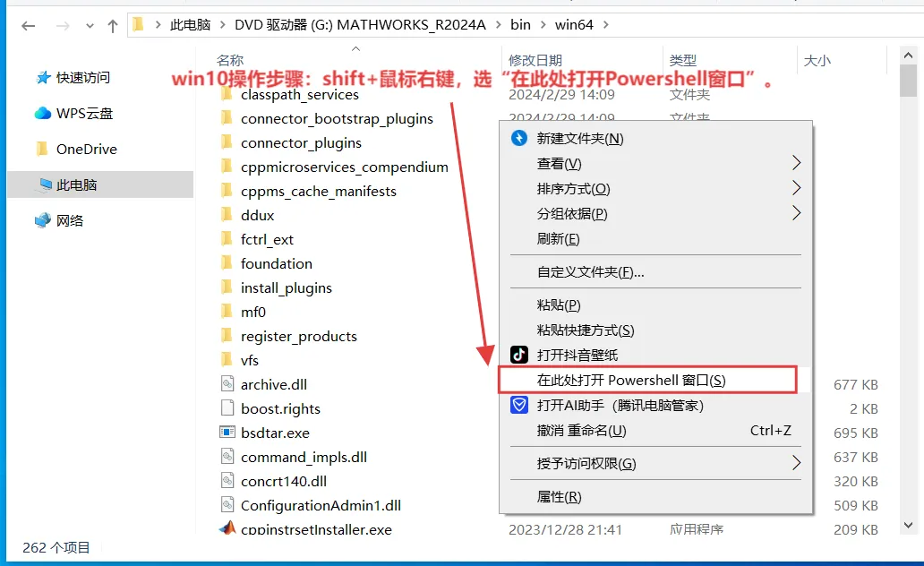Choose 新建文件夹(N) from context menu

click(655, 139)
